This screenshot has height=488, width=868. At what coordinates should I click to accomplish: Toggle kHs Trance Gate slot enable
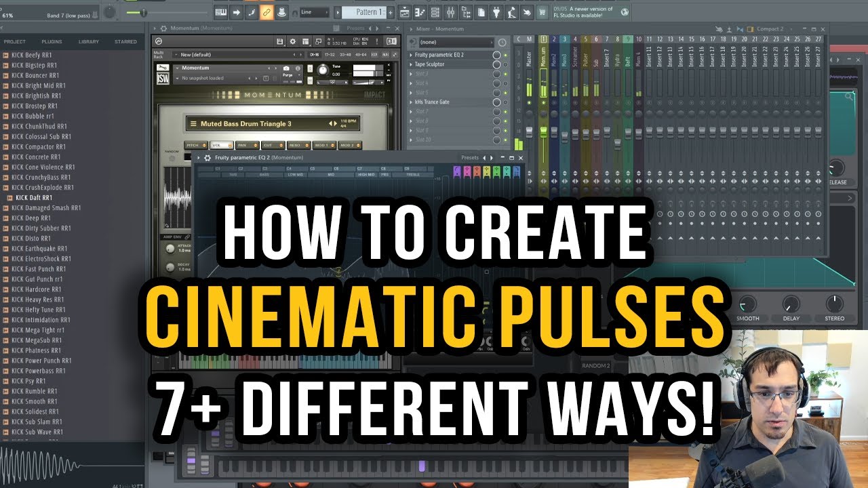tap(505, 102)
